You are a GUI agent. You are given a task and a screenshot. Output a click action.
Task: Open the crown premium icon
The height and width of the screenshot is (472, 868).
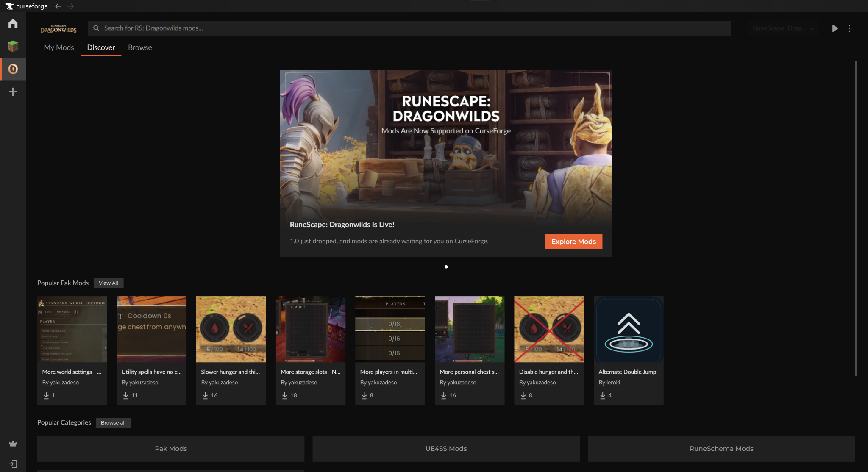[13, 444]
